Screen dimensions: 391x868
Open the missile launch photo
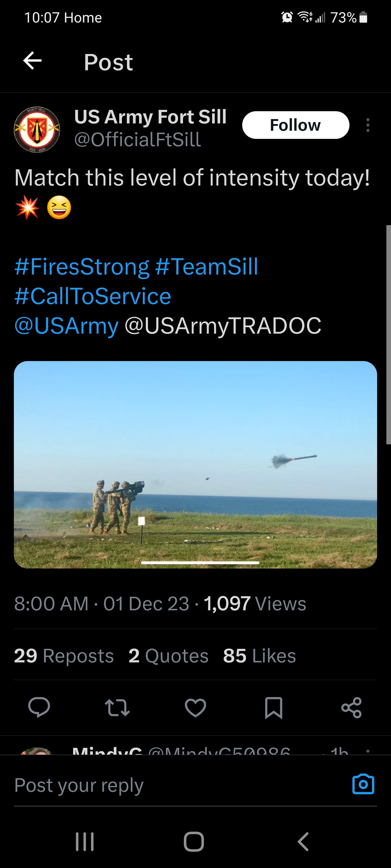click(x=195, y=464)
